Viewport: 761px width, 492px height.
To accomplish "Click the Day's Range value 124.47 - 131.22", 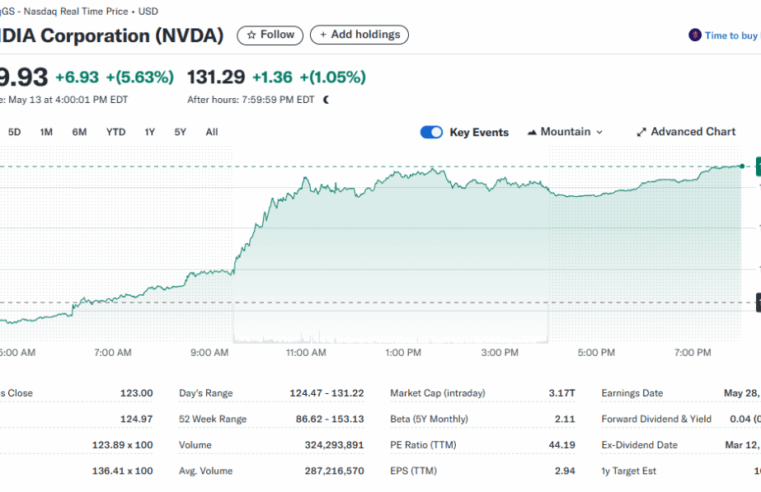I will click(327, 393).
